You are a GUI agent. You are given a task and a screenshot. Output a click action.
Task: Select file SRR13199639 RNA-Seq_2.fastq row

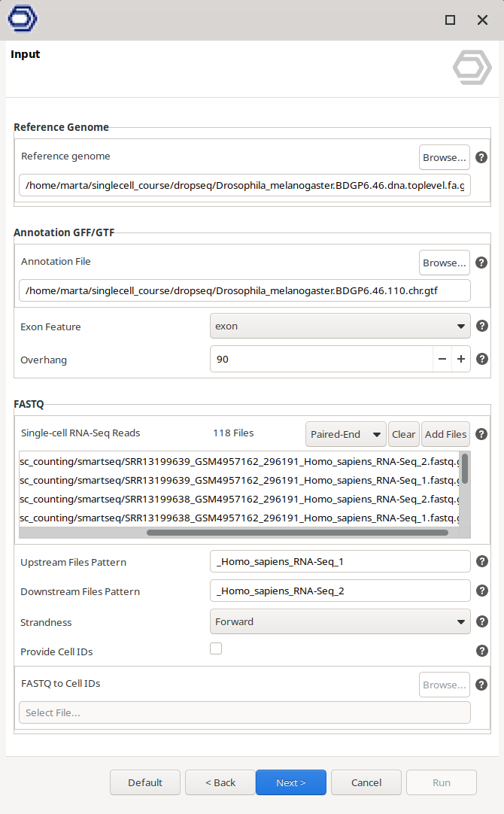[x=239, y=461]
